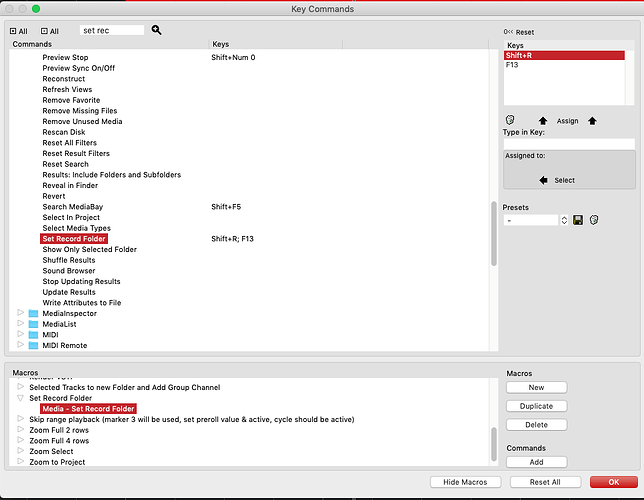
Task: Click the MIDI Remote folder icon
Action: [x=33, y=346]
